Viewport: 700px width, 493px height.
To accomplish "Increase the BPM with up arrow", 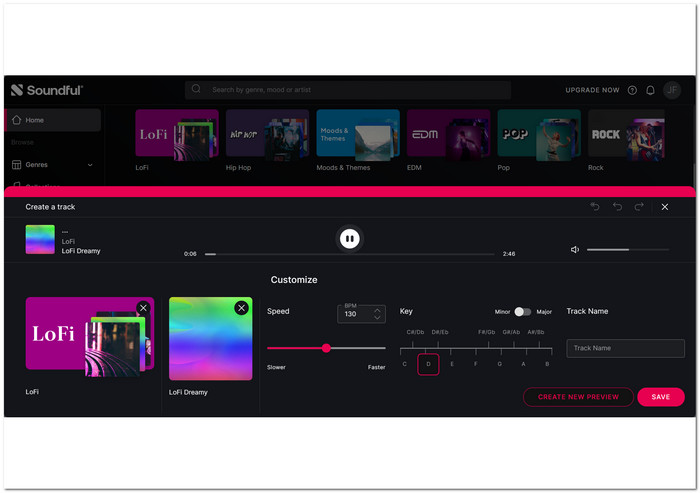I will (377, 310).
